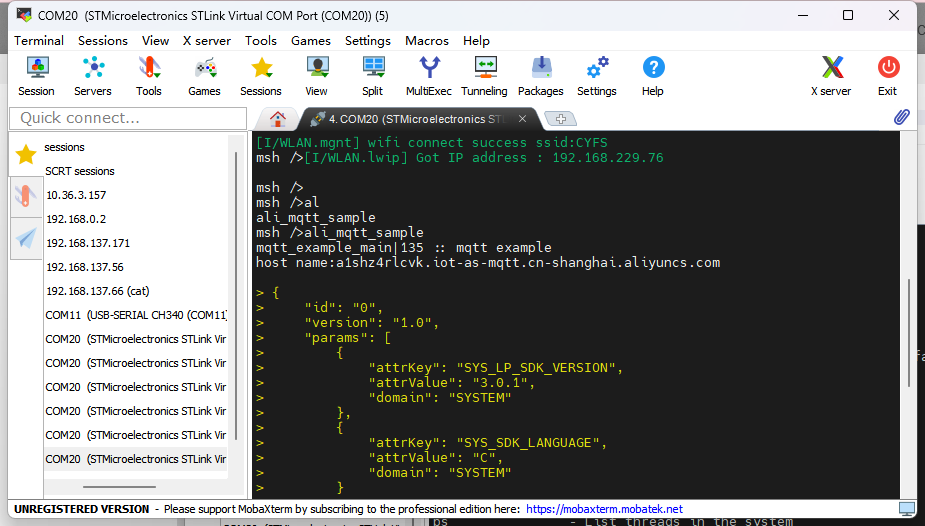
Task: Open the Sessions menu in menu bar
Action: pyautogui.click(x=103, y=41)
